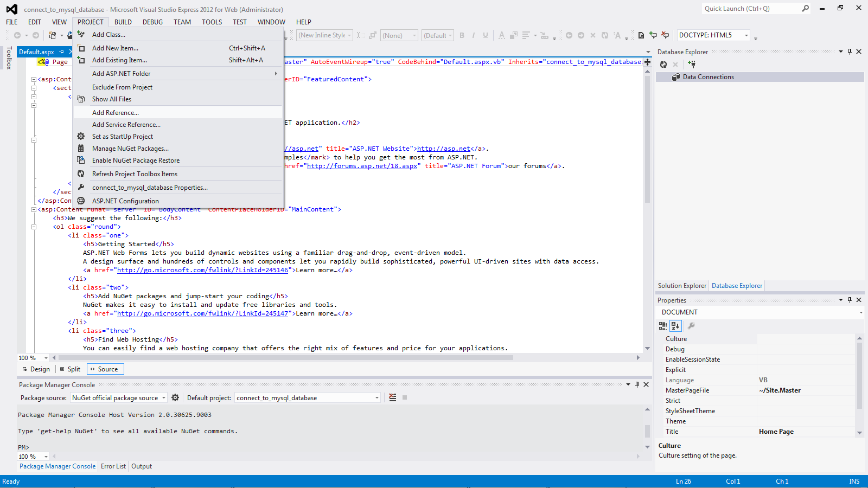The width and height of the screenshot is (868, 488).
Task: Switch editor to Split view
Action: (70, 369)
